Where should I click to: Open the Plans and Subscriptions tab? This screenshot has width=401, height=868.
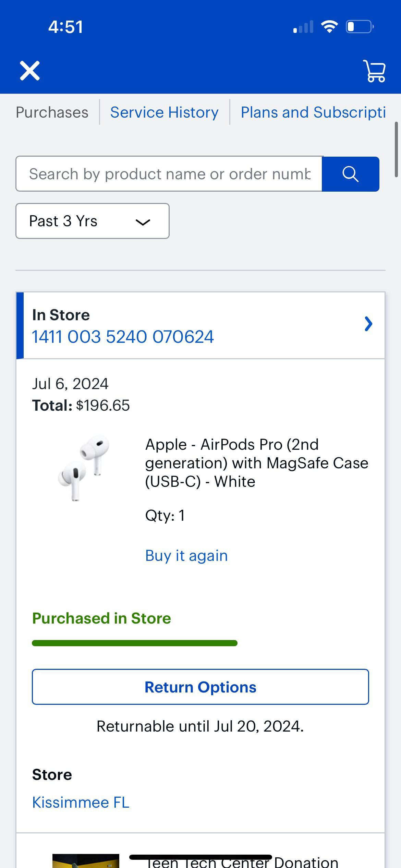point(313,112)
